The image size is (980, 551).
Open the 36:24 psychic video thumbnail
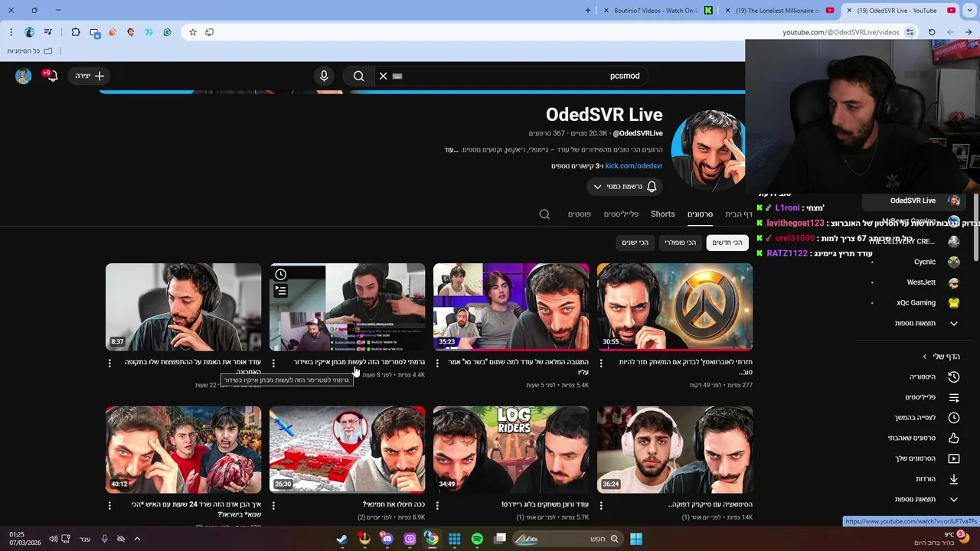pos(675,449)
